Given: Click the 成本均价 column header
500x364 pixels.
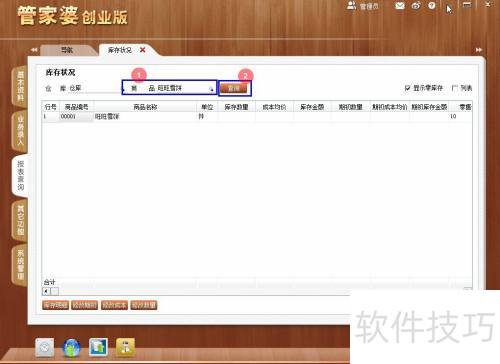Looking at the screenshot, I should pos(274,107).
